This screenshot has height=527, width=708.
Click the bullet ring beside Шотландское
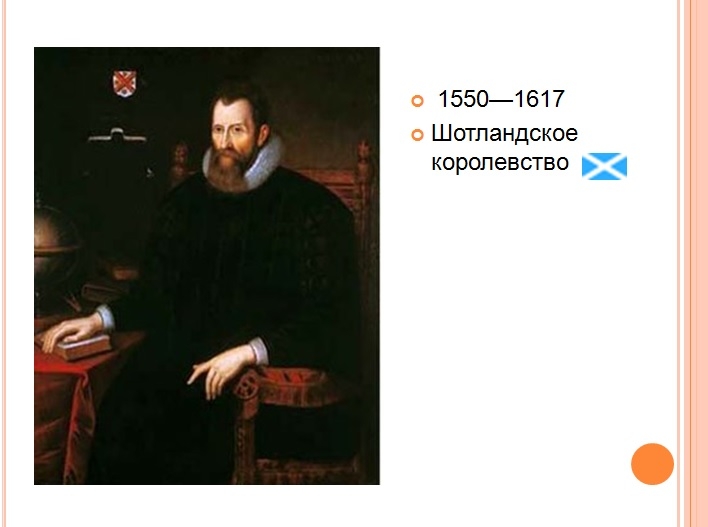point(417,135)
